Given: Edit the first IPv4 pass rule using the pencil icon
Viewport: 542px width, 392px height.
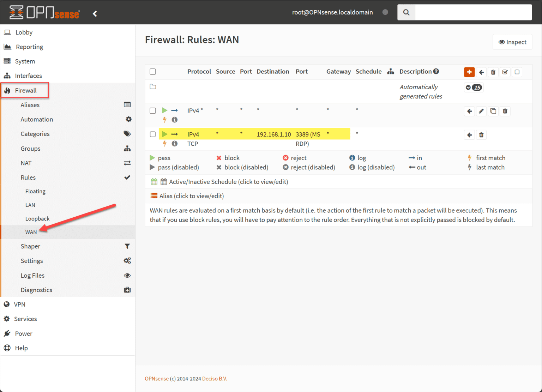Looking at the screenshot, I should point(481,111).
